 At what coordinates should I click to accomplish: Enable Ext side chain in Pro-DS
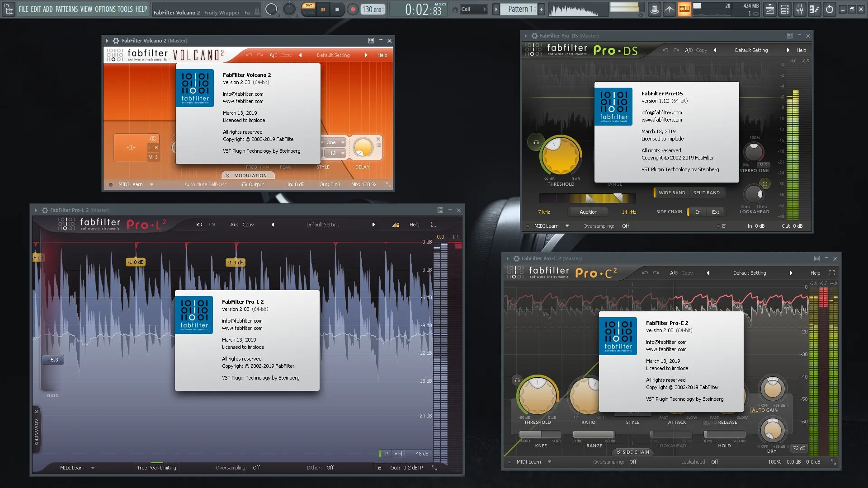pos(715,212)
